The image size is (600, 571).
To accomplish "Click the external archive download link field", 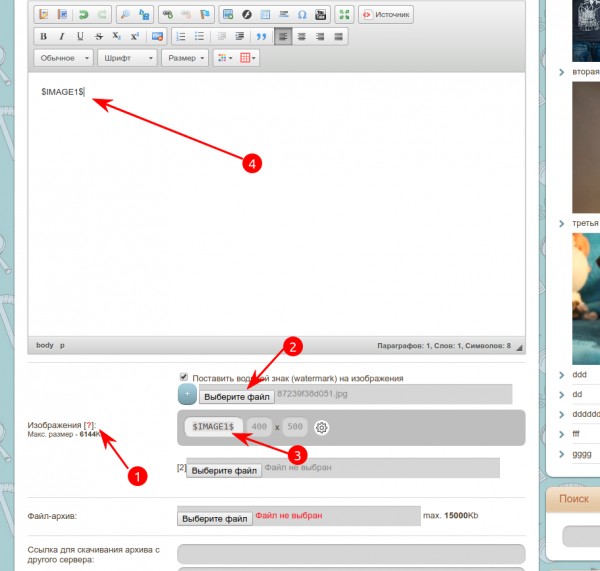I will [x=351, y=554].
